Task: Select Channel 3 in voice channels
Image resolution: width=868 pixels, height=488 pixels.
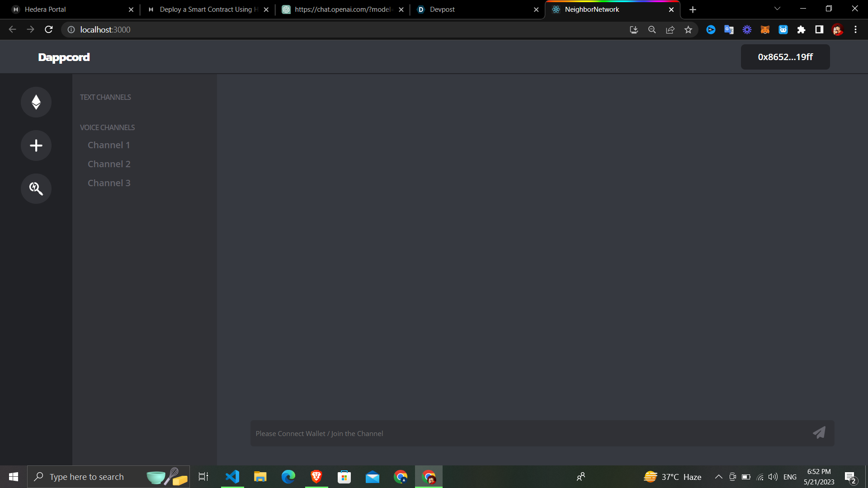Action: coord(109,183)
